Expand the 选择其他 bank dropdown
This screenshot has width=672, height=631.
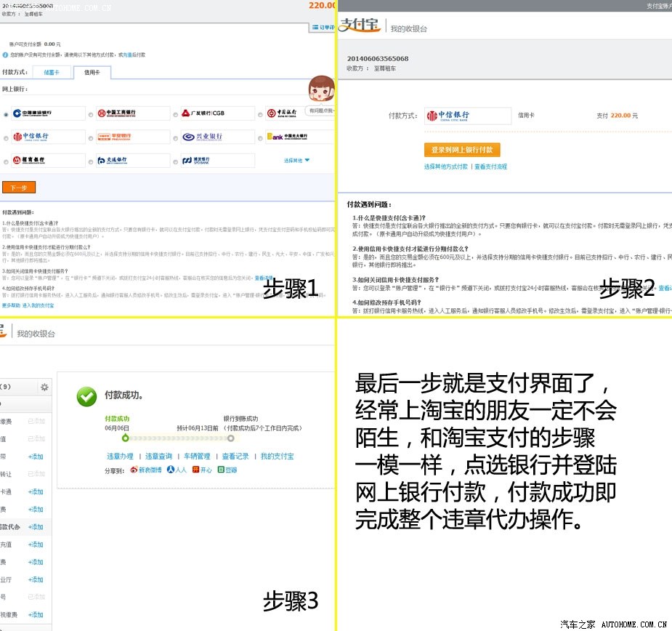pyautogui.click(x=296, y=161)
